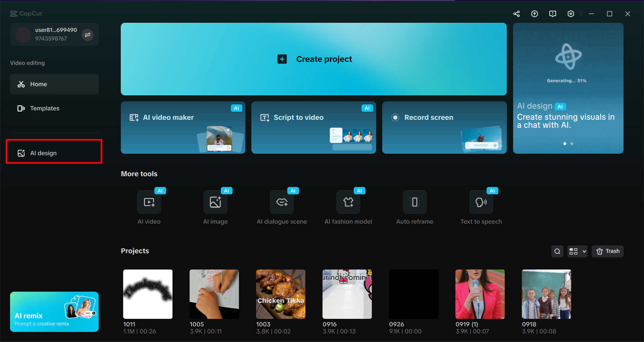Click the Create project button
Screen dimensions: 644x342
(x=314, y=59)
